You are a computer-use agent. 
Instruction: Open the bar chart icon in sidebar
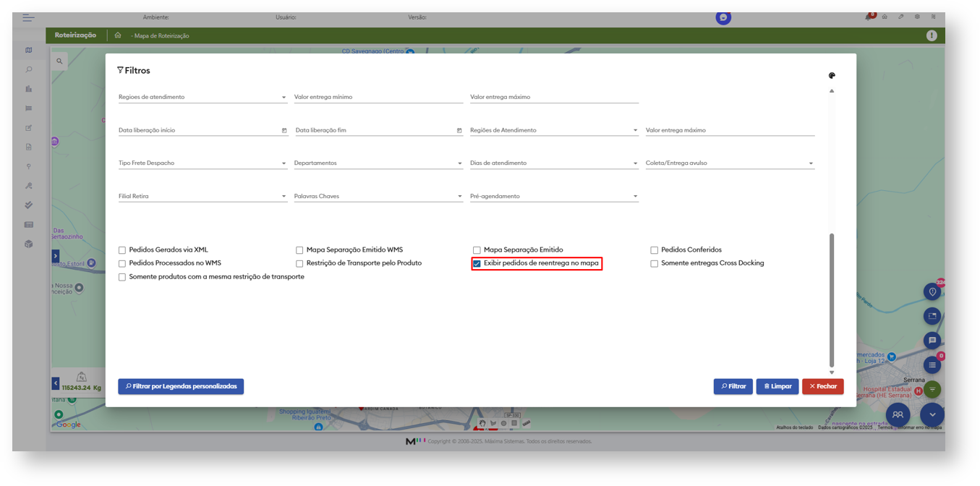pyautogui.click(x=29, y=89)
